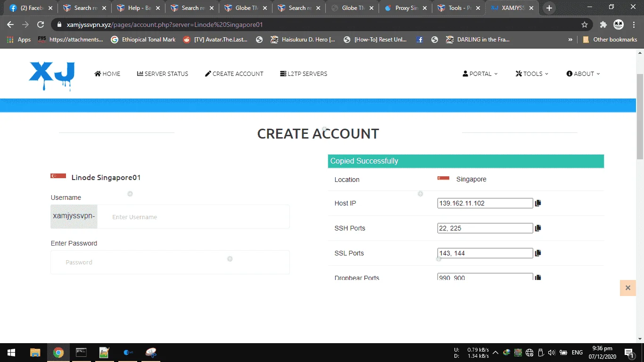The height and width of the screenshot is (362, 644).
Task: Open the Other bookmarks folder
Action: [610, 40]
